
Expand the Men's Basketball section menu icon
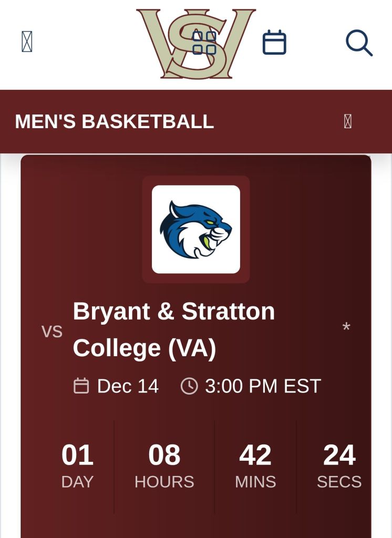(347, 122)
